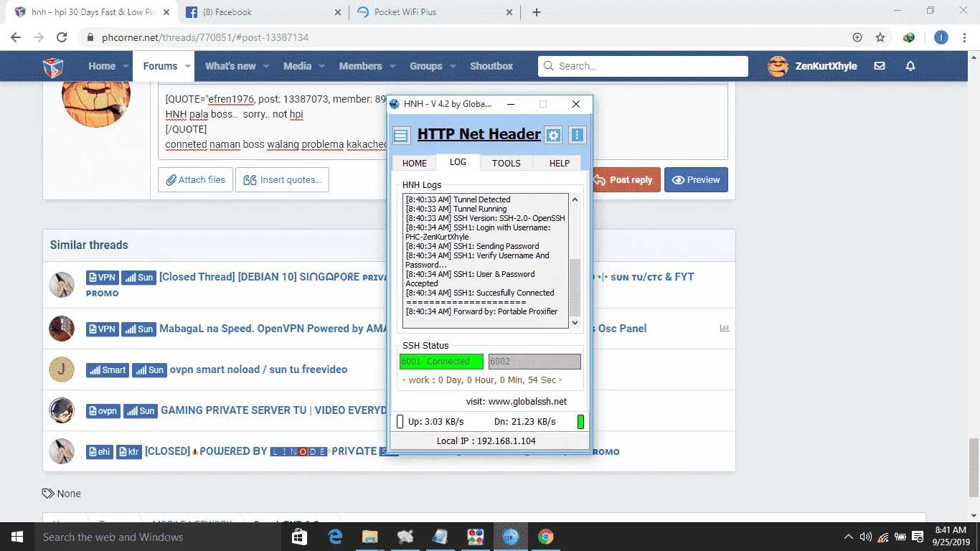Click the green 6001 Connected status bar
The width and height of the screenshot is (980, 551).
[441, 362]
